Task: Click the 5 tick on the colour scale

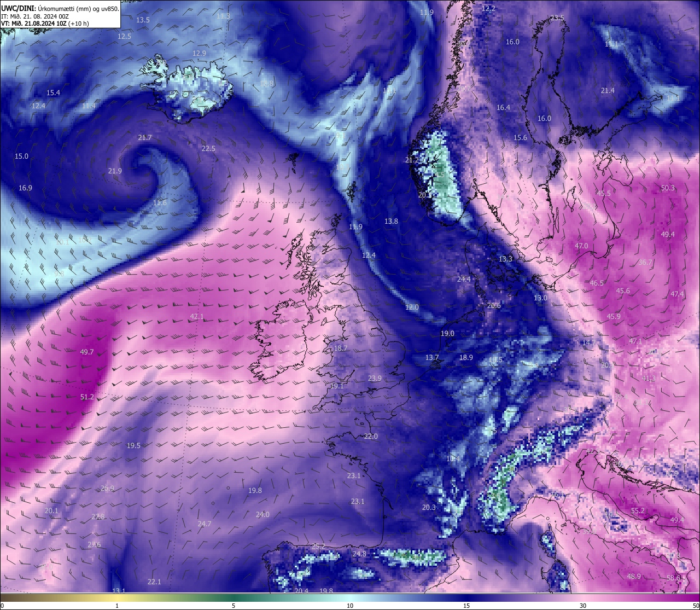Action: (234, 606)
